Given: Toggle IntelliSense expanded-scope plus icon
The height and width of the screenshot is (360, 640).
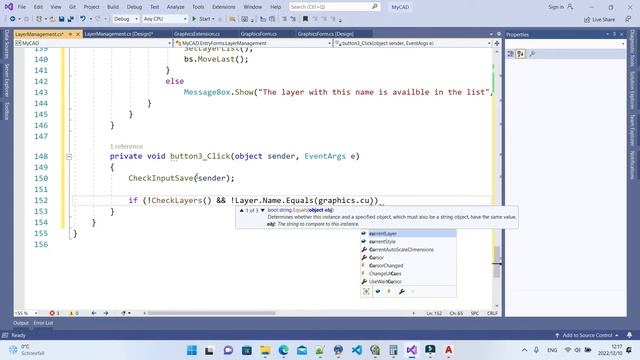Looking at the screenshot, I should tap(366, 291).
